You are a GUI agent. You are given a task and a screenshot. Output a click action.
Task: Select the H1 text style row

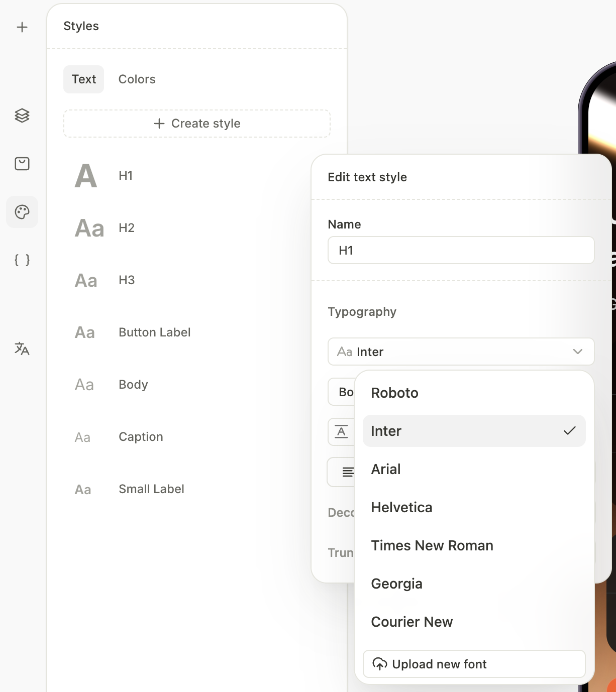click(x=197, y=176)
